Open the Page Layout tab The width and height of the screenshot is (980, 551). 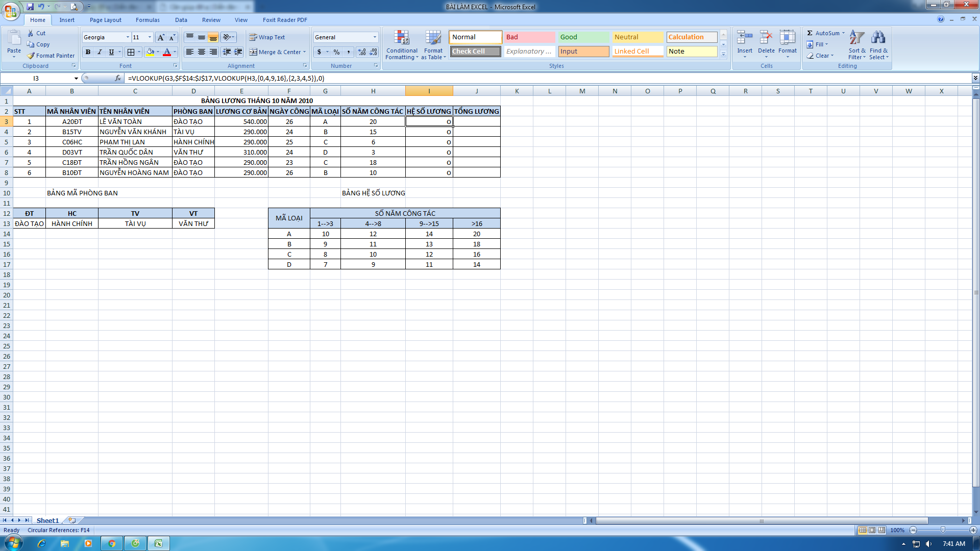tap(105, 20)
